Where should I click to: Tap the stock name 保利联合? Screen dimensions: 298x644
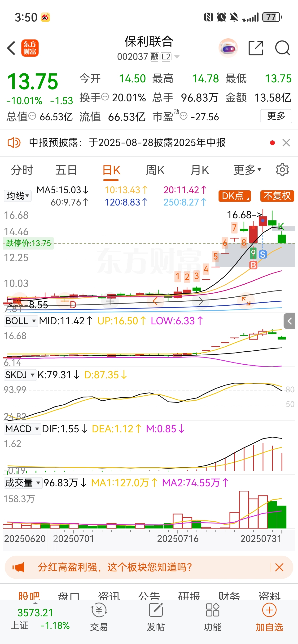click(149, 41)
